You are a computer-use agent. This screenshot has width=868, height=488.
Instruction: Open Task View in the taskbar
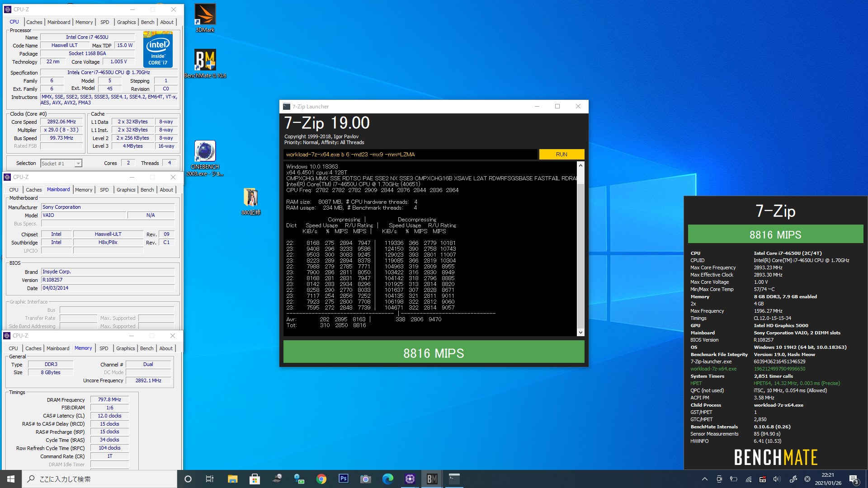(x=210, y=479)
